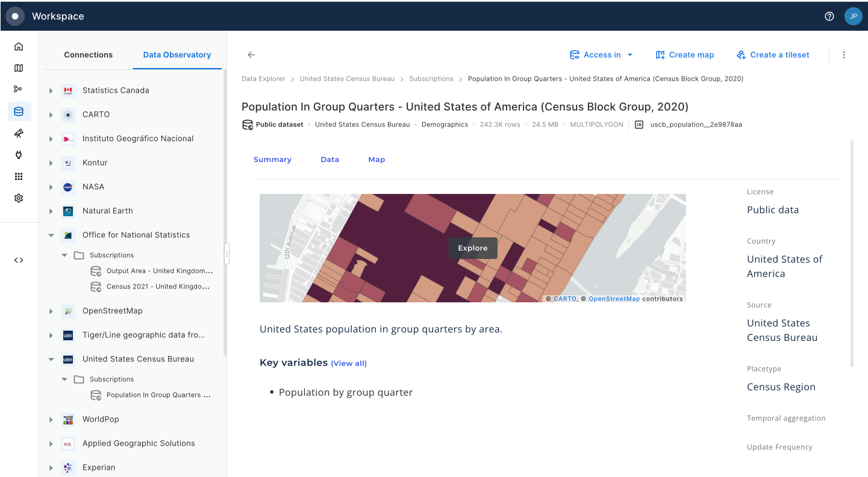Open the Access in dropdown
Viewport: 868px width, 477px height.
coord(601,55)
